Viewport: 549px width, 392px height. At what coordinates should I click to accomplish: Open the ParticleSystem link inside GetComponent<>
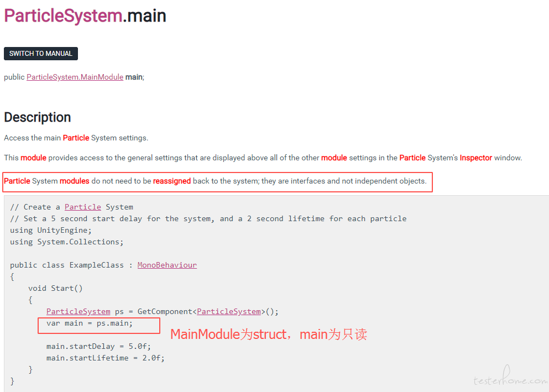(x=229, y=311)
